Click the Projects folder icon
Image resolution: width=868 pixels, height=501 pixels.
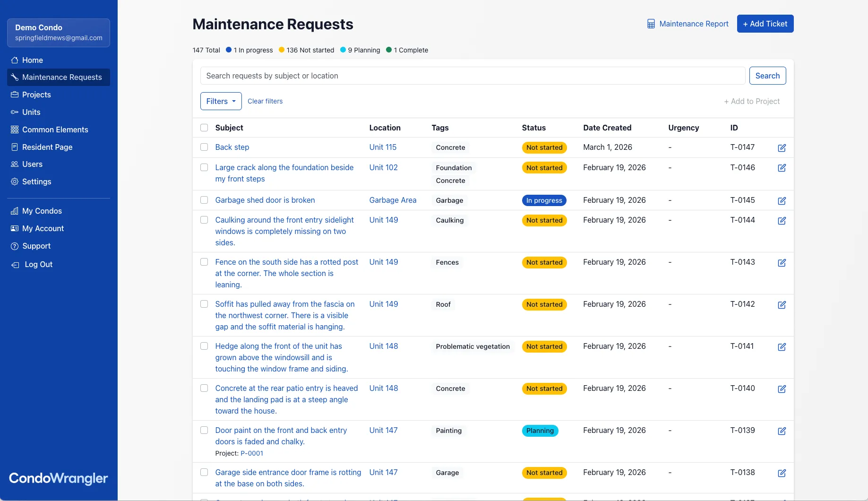15,95
